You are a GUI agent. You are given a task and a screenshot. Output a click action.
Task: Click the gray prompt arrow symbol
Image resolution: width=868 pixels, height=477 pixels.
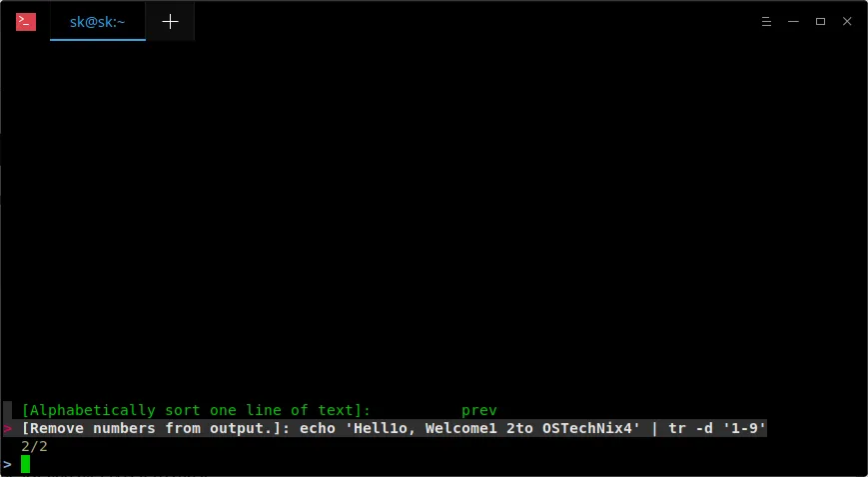coord(7,464)
